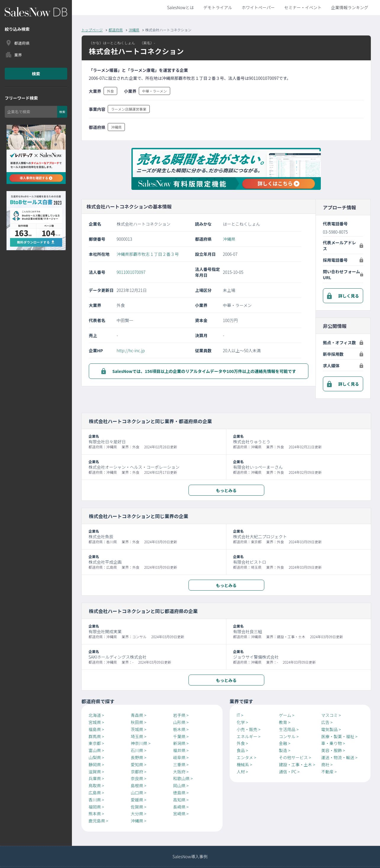380x868 pixels.
Task: Click the map pin icon beside 都道府県
Action: point(9,43)
